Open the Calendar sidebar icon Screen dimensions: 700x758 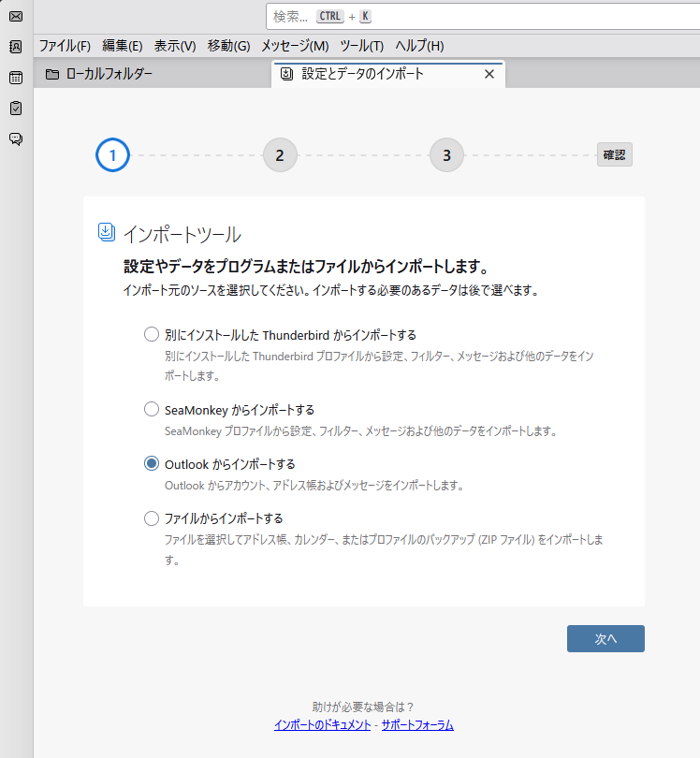coord(16,78)
